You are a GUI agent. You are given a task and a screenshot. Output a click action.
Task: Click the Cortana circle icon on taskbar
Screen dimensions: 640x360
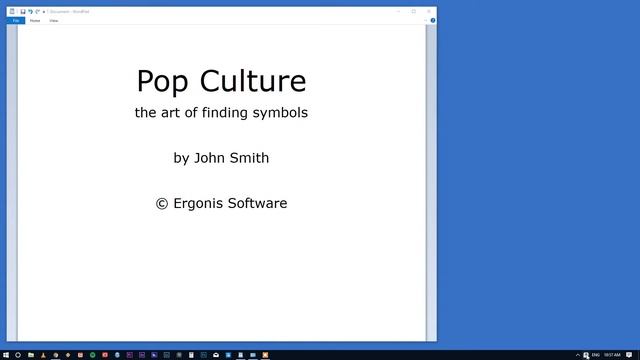click(x=18, y=355)
